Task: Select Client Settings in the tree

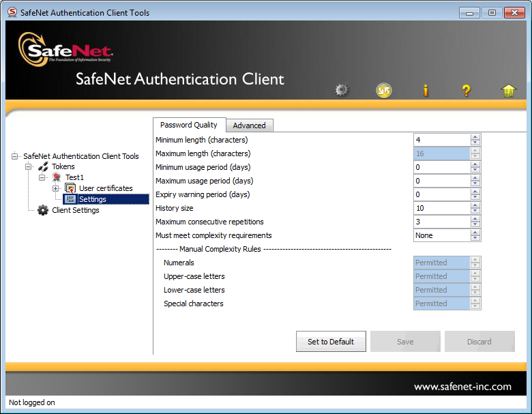Action: 75,210
